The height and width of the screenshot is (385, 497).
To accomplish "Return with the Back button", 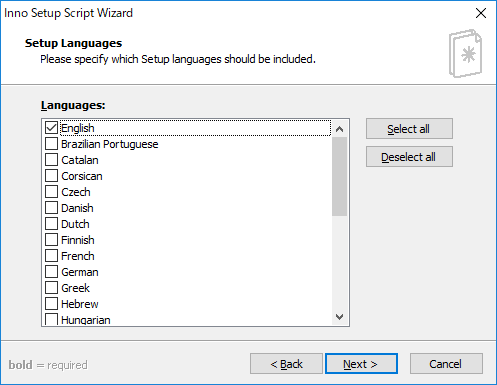I will [x=286, y=364].
